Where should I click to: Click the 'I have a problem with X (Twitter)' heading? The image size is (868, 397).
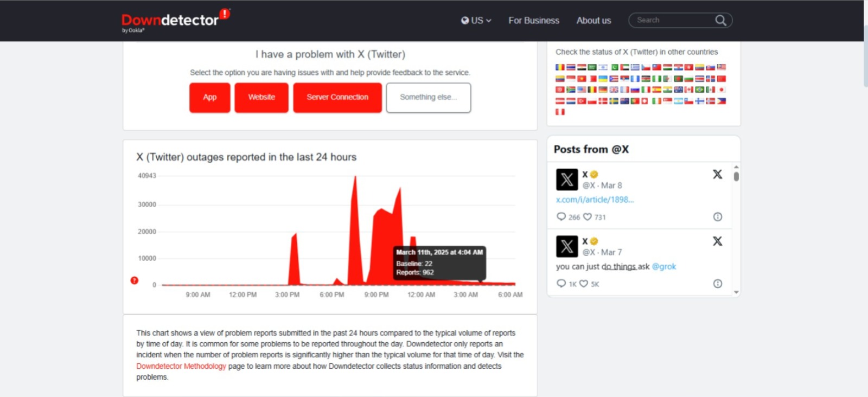tap(330, 54)
